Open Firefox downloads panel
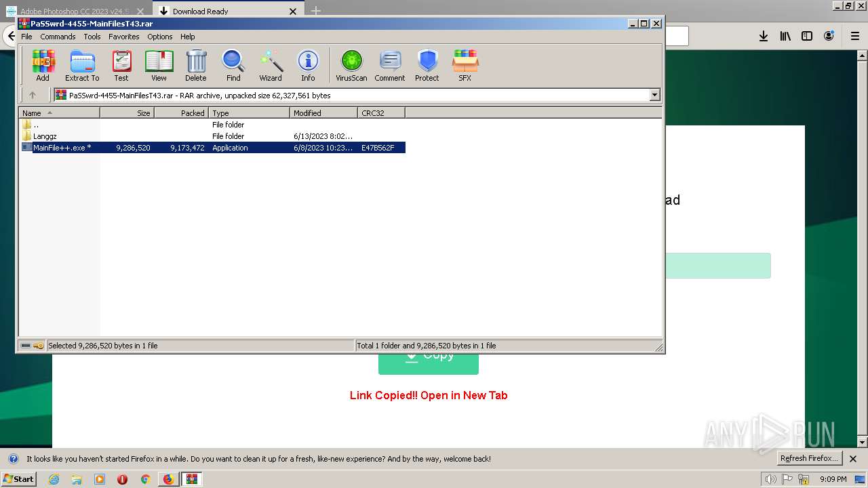Image resolution: width=868 pixels, height=488 pixels. [764, 36]
